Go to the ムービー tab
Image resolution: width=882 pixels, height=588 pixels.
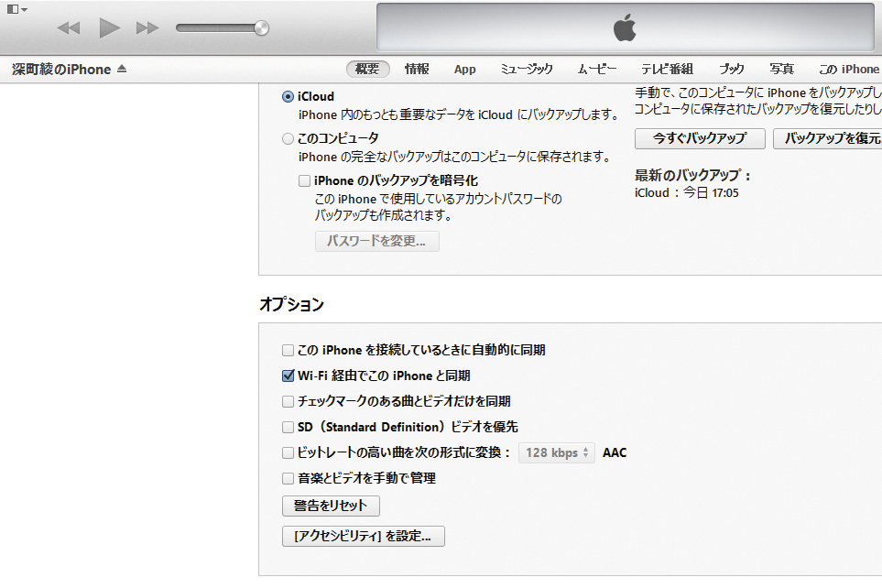click(597, 69)
